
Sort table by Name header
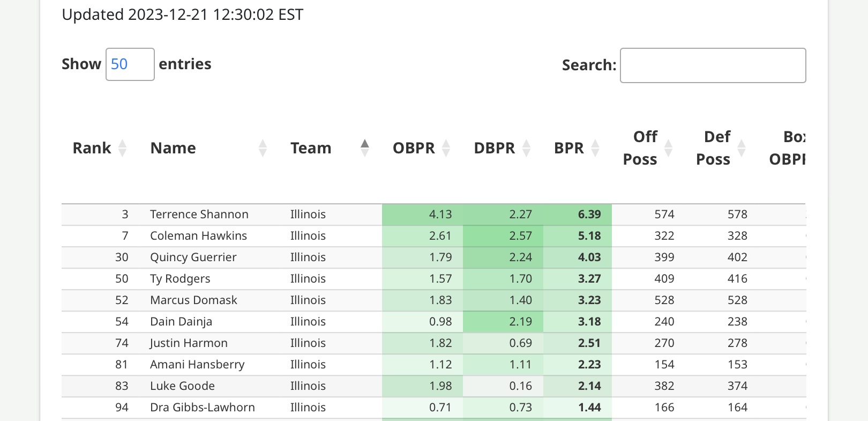(173, 148)
